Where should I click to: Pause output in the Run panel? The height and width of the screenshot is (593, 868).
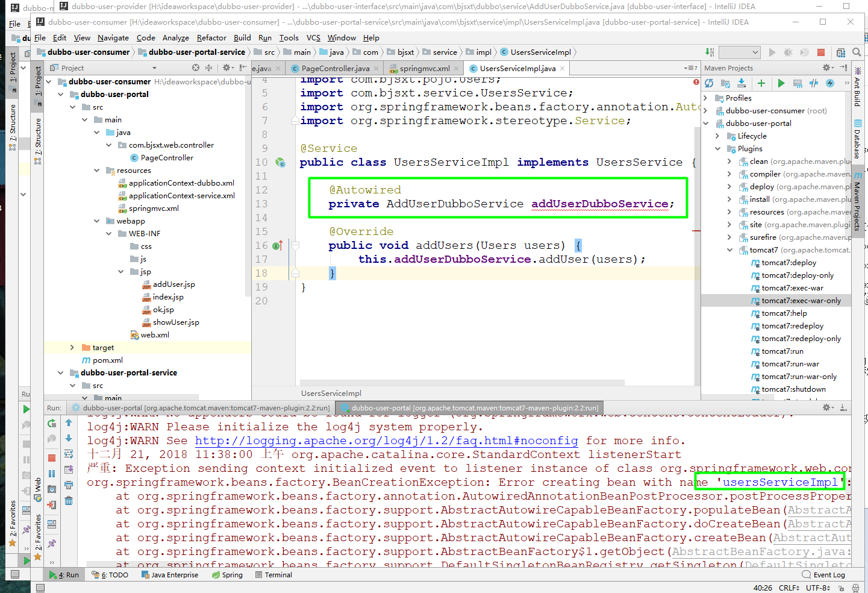pyautogui.click(x=52, y=474)
